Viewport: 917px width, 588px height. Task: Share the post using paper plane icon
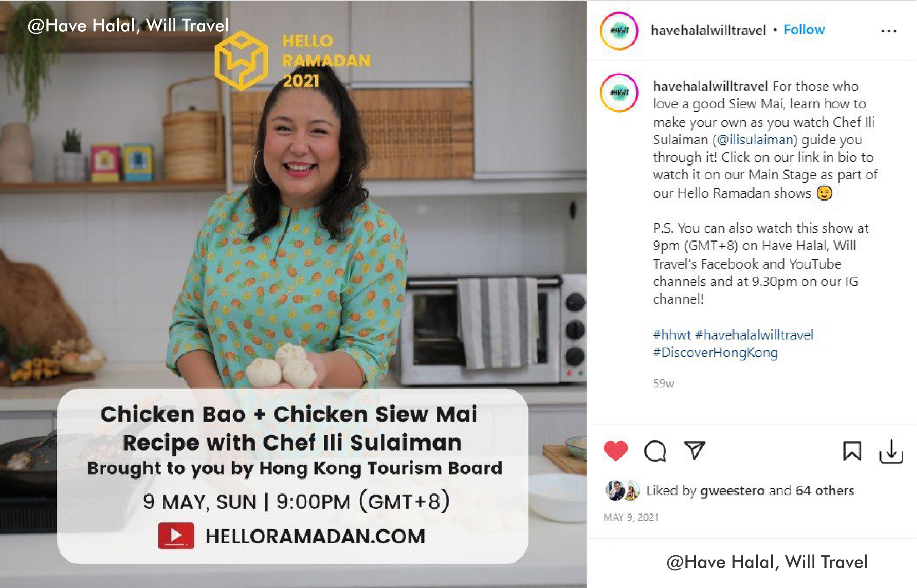694,450
